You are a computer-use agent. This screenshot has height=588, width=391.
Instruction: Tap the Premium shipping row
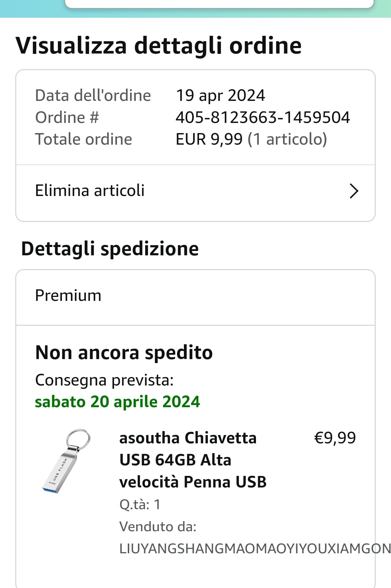click(x=68, y=295)
